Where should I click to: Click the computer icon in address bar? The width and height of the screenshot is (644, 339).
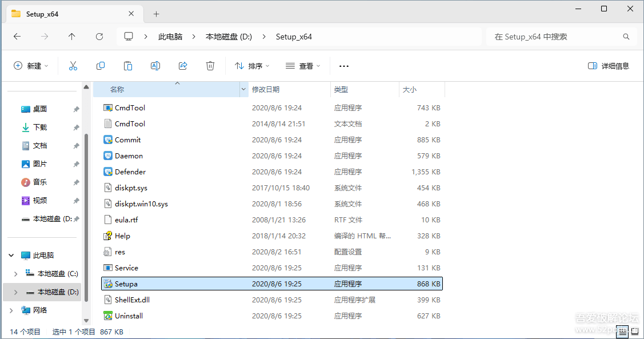coord(129,37)
